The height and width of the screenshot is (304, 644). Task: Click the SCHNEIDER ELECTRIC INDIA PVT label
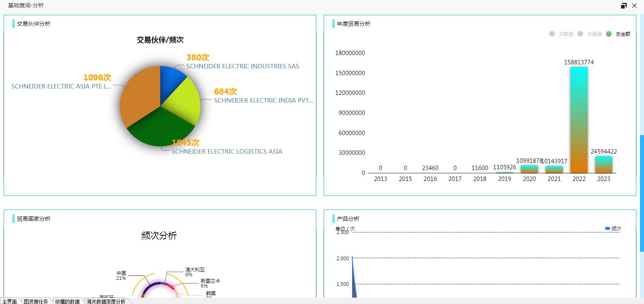pyautogui.click(x=263, y=101)
